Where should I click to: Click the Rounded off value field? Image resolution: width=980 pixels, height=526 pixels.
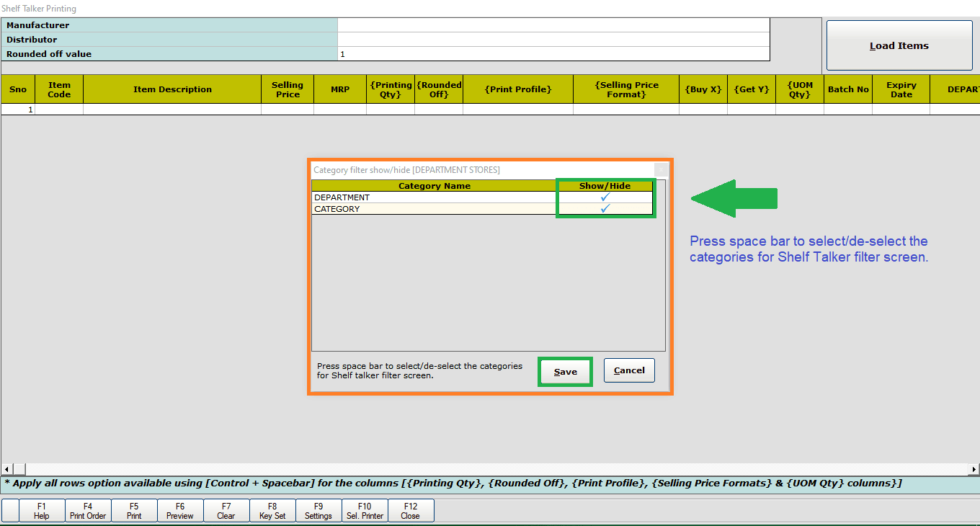click(x=553, y=54)
